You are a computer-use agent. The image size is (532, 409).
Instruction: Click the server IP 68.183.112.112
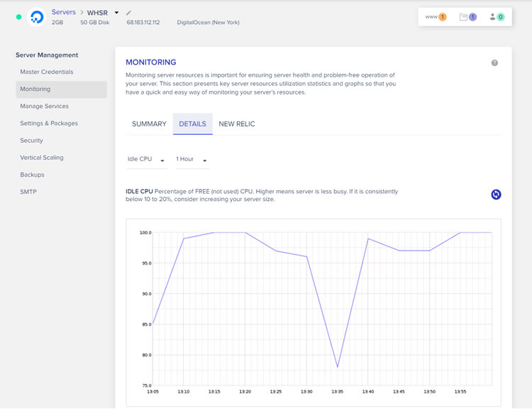[143, 23]
